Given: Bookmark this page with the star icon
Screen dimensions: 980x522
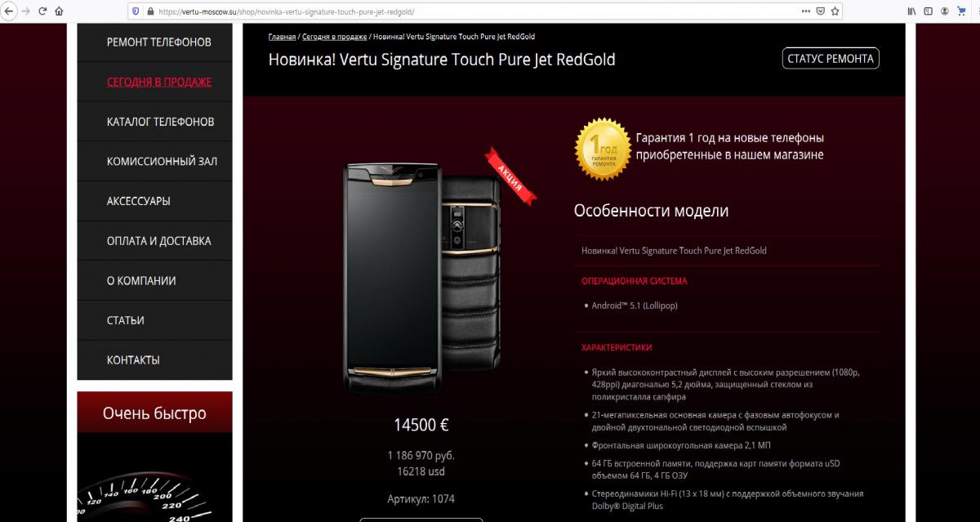Looking at the screenshot, I should tap(836, 11).
